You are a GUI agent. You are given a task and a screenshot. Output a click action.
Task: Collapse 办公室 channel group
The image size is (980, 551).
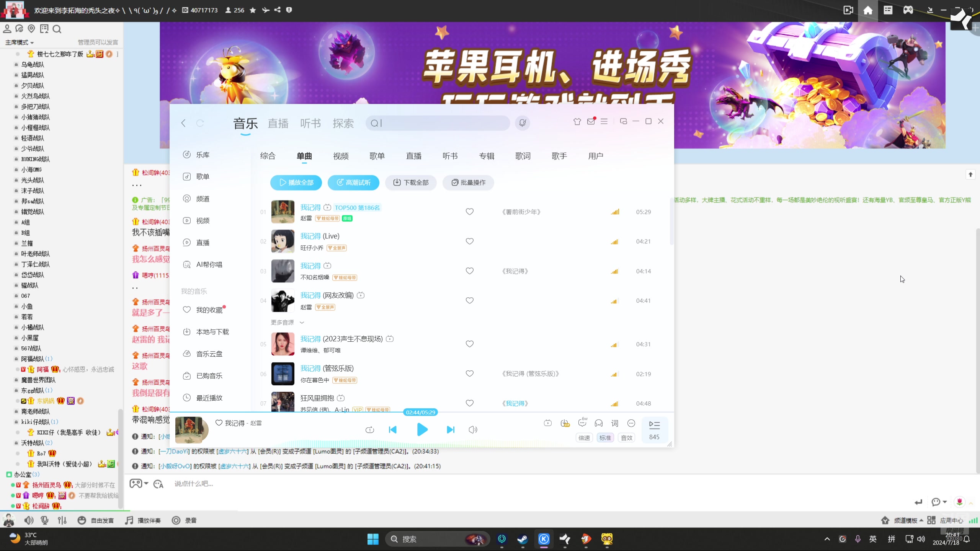pyautogui.click(x=23, y=474)
